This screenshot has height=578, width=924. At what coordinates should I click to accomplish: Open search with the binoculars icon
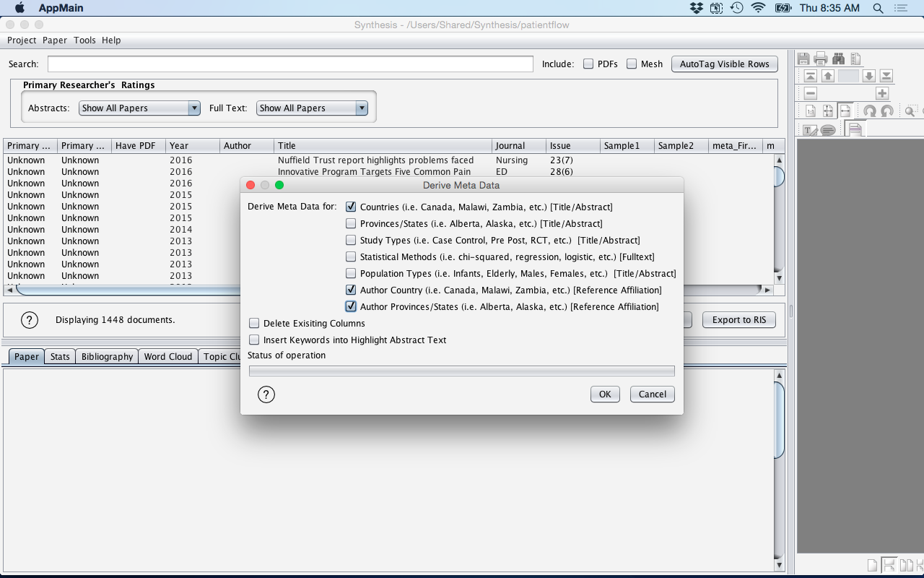838,59
